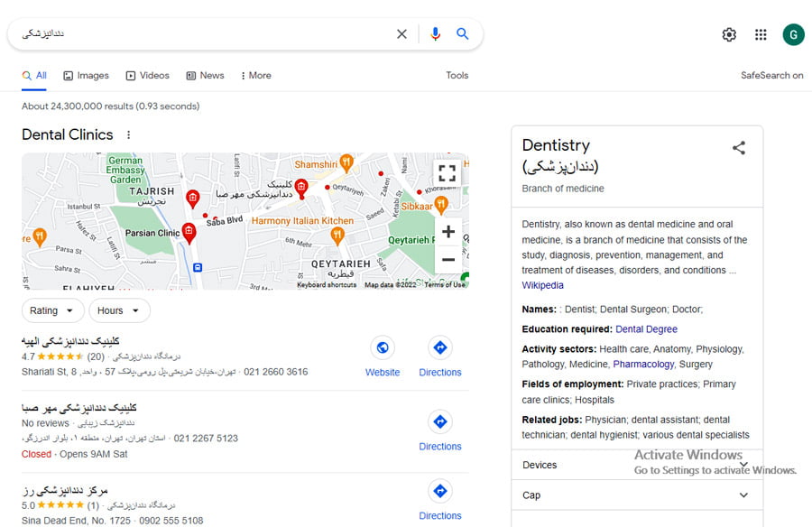Open the More search options menu
The height and width of the screenshot is (527, 812).
tap(256, 76)
